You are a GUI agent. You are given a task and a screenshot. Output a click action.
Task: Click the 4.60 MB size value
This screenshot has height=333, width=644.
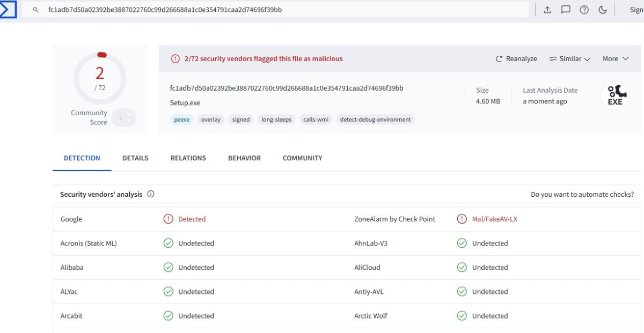[x=488, y=101]
